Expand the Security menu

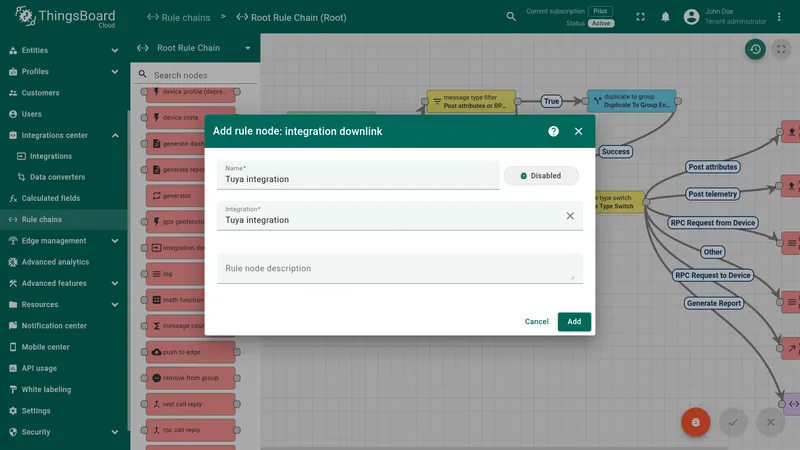(x=63, y=432)
